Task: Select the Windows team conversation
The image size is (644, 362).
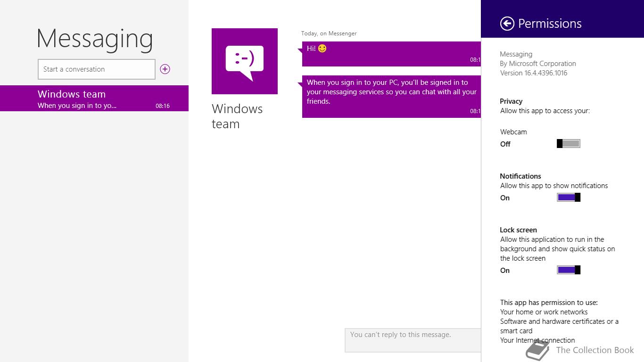Action: coord(94,99)
